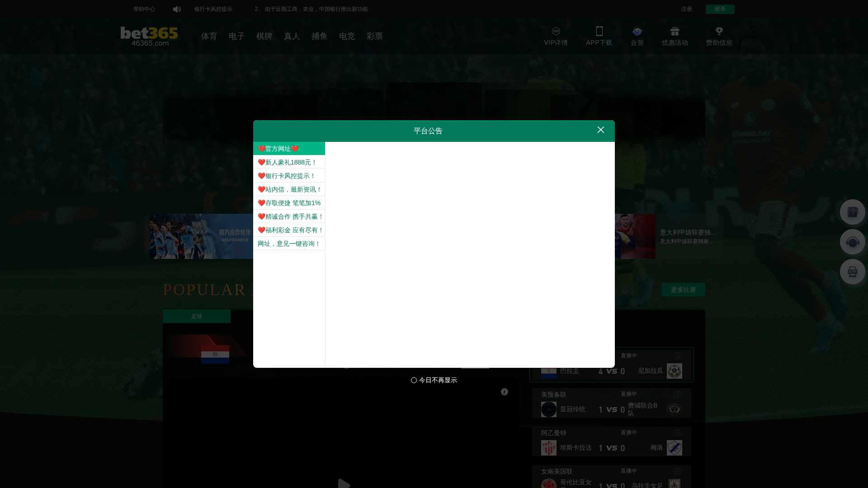
Task: Select the 官方网址 announcement item
Action: click(289, 149)
